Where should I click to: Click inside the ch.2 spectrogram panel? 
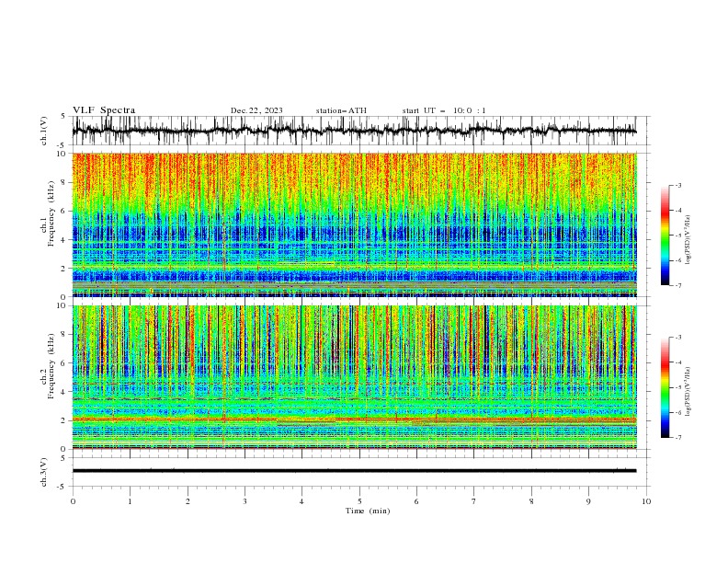pyautogui.click(x=354, y=377)
